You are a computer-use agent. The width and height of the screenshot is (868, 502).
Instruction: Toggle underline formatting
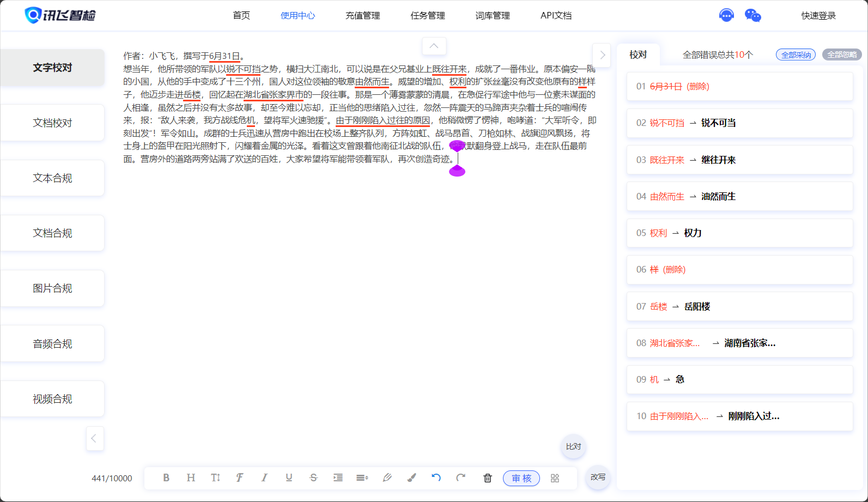(x=289, y=478)
